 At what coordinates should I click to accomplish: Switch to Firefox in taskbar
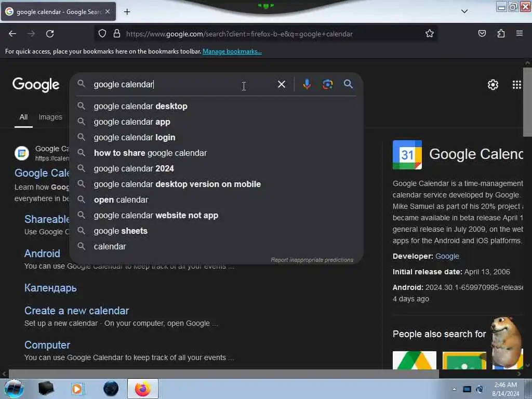[x=142, y=389]
